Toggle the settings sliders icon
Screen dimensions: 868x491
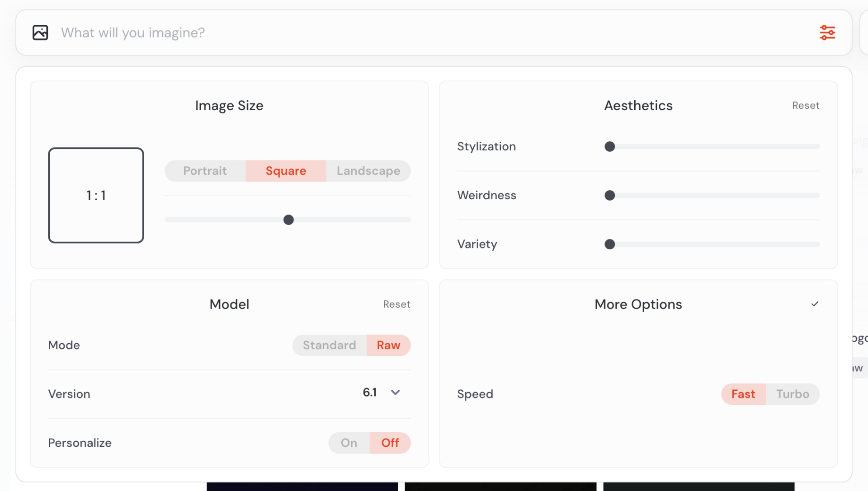[x=827, y=33]
